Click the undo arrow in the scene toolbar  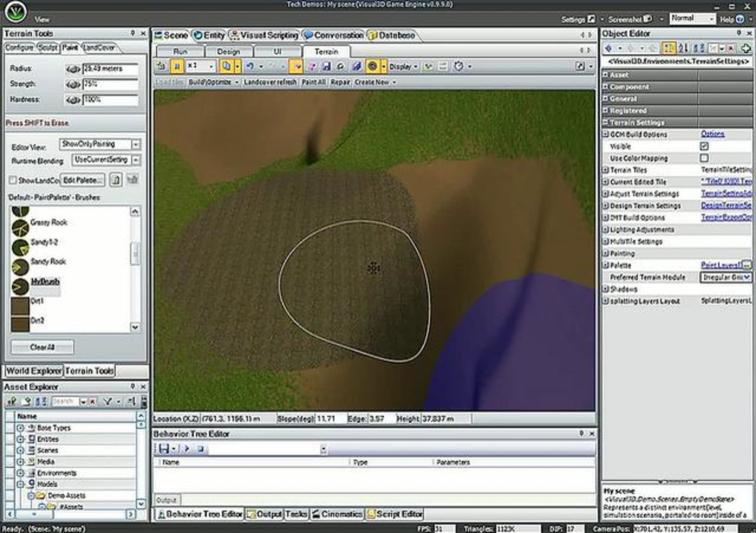250,66
